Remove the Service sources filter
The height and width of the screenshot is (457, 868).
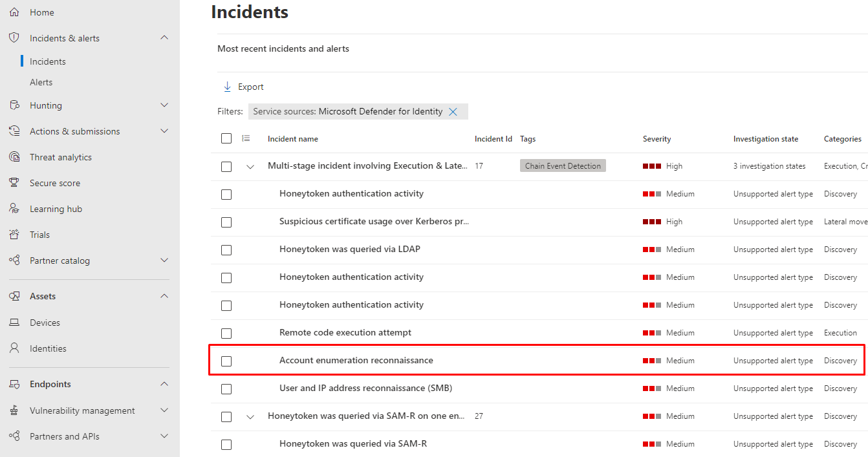point(453,112)
